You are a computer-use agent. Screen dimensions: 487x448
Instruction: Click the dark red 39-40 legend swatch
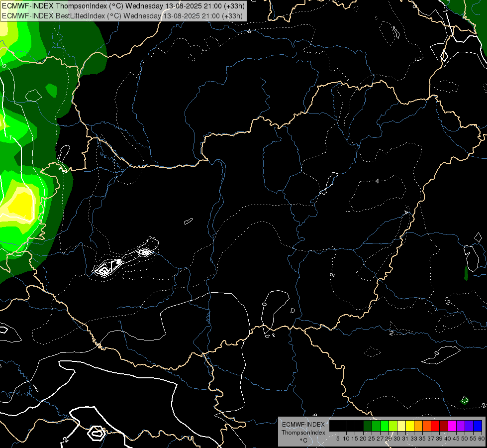click(x=444, y=426)
